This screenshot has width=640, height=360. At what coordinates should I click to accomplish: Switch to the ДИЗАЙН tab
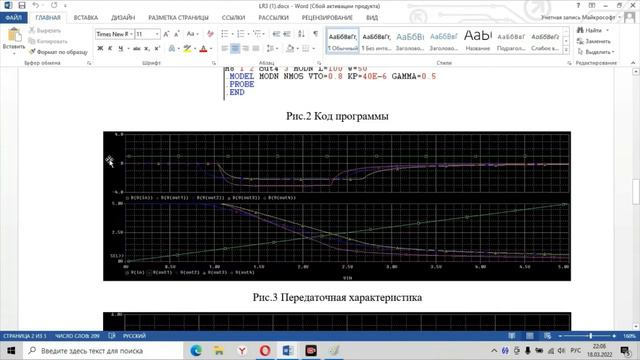(x=123, y=18)
